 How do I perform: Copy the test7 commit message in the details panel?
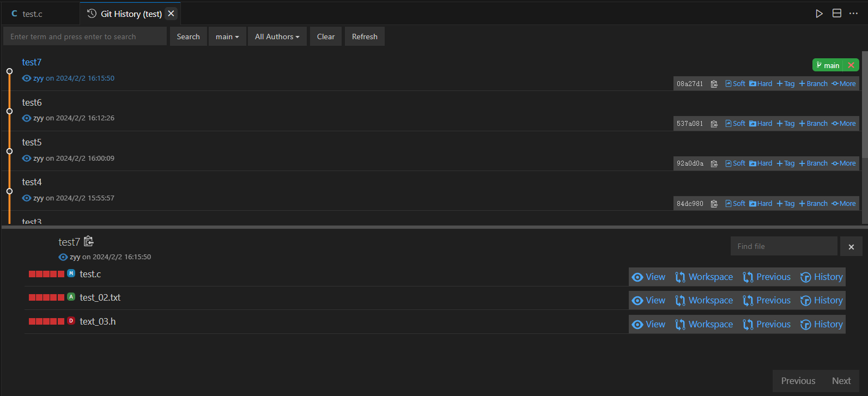click(89, 241)
